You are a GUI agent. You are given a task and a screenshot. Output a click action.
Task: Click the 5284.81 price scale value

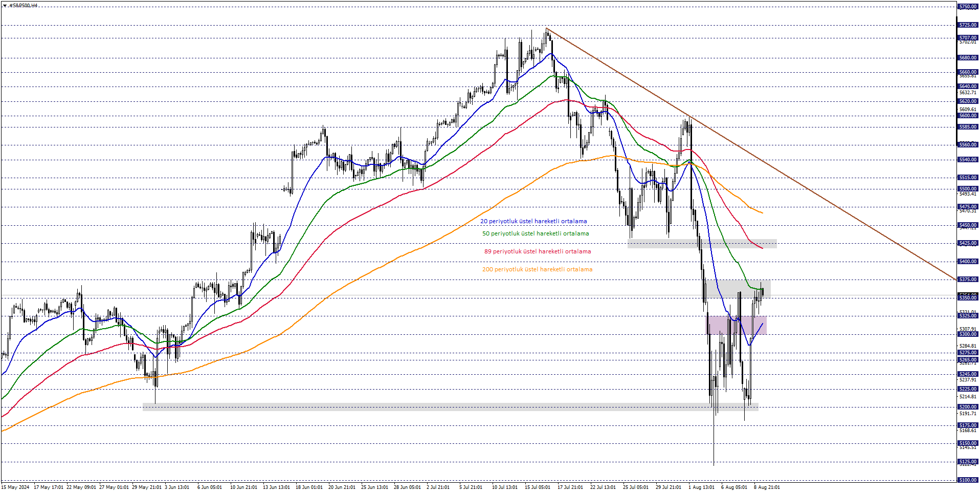tap(968, 346)
